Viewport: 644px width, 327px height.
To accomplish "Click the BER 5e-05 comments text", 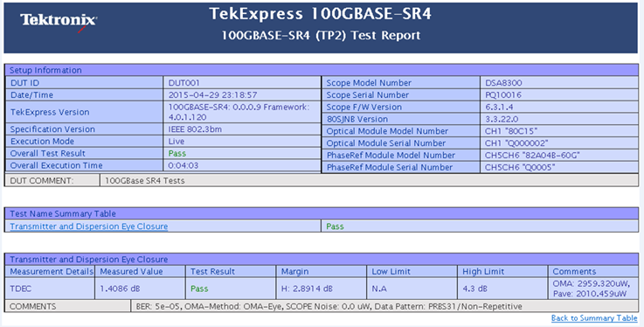I will click(329, 307).
